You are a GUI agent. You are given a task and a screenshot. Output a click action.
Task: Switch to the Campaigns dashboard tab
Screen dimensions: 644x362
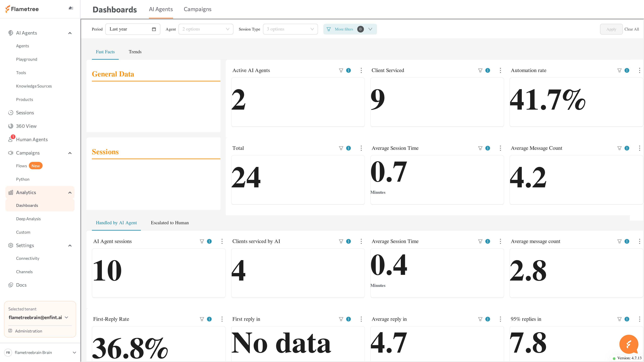pyautogui.click(x=198, y=9)
